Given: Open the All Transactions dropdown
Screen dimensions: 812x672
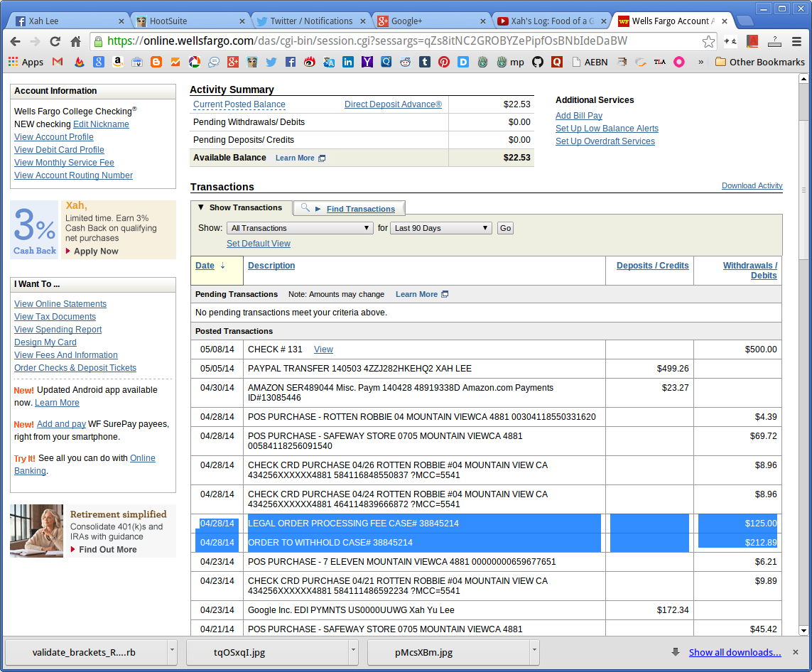Looking at the screenshot, I should click(x=300, y=228).
